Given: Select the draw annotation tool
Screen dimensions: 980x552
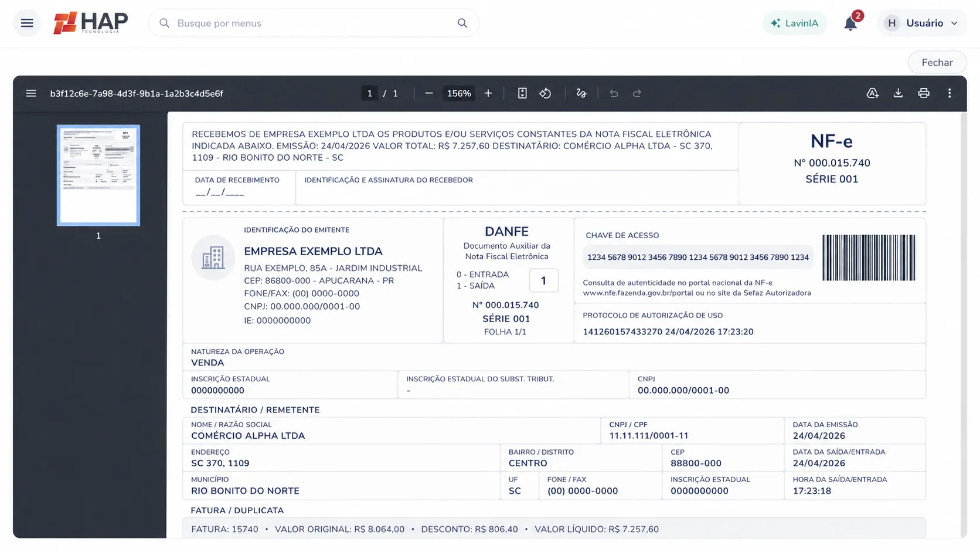Looking at the screenshot, I should 581,93.
